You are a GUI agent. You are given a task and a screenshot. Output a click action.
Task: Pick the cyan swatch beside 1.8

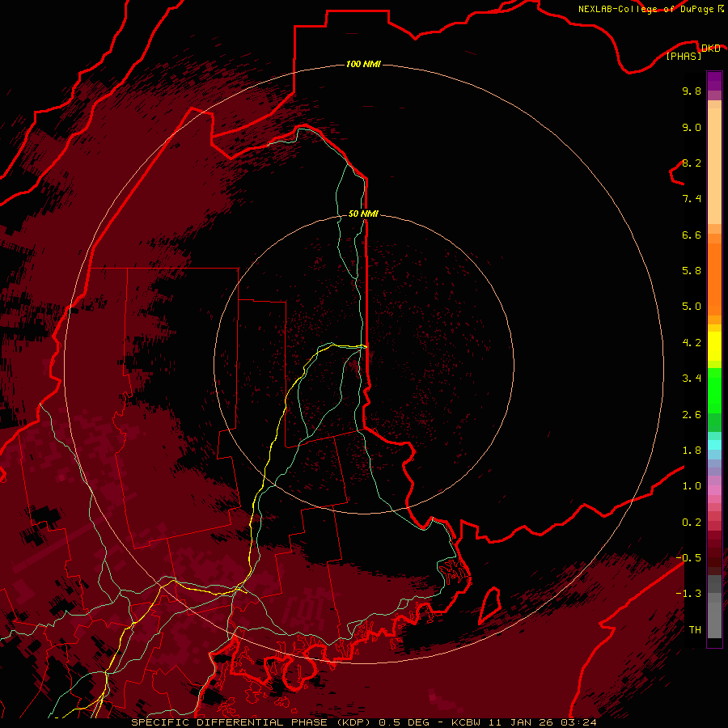tap(714, 444)
